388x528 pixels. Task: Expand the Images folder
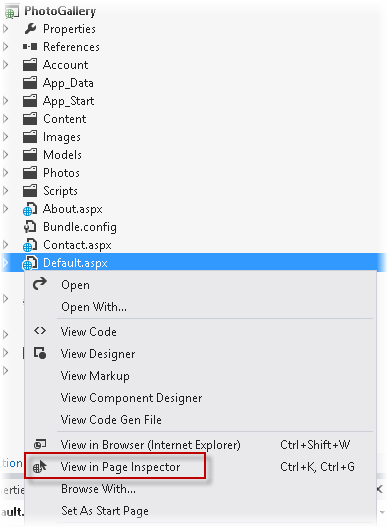5,136
